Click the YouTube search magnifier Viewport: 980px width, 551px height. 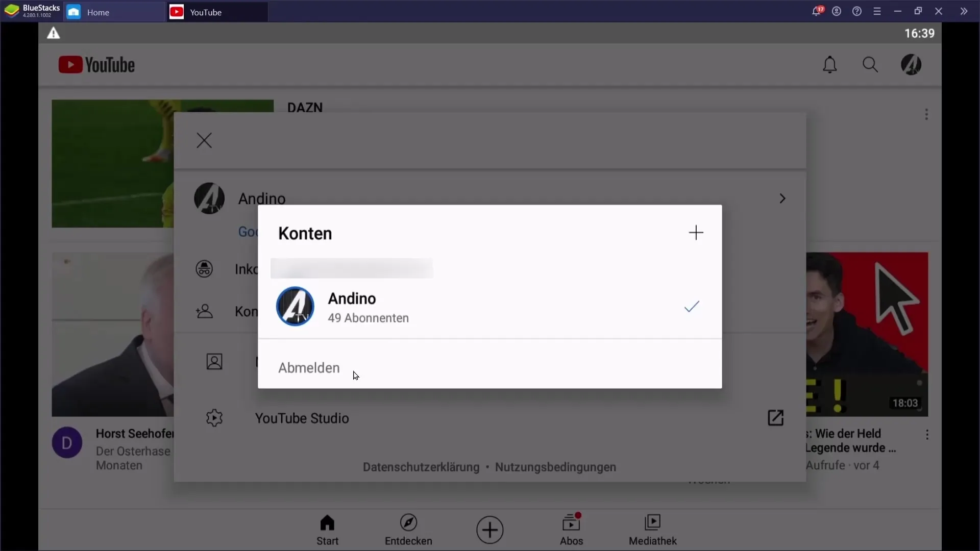tap(870, 65)
